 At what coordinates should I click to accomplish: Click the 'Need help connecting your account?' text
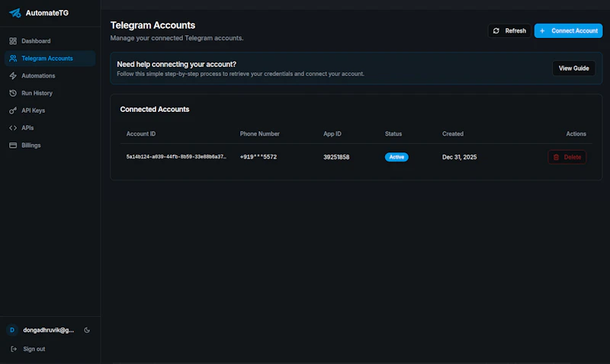[x=177, y=64]
